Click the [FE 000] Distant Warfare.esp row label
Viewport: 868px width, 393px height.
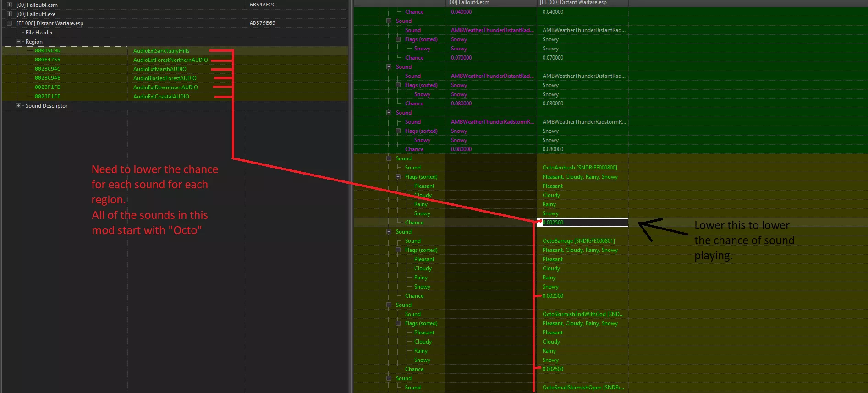[50, 23]
